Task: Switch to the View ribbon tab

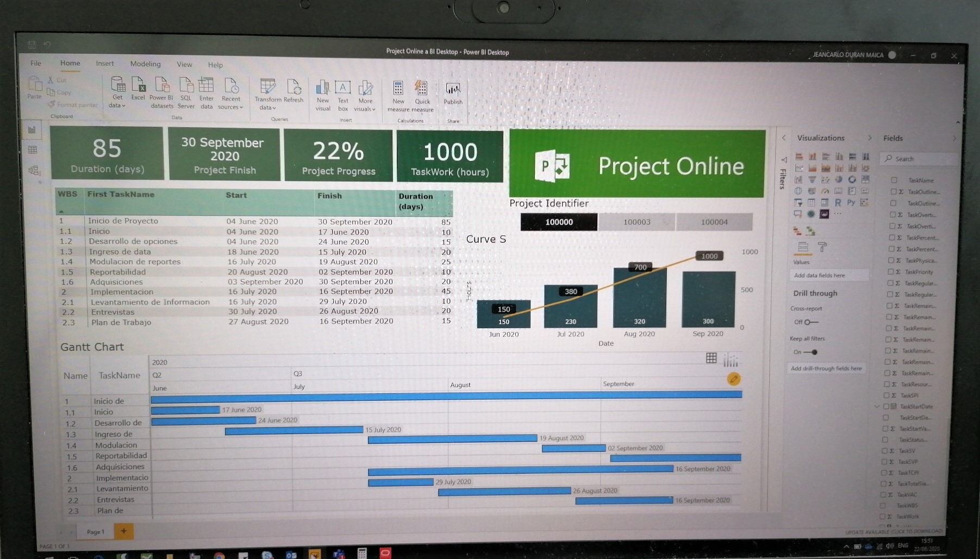Action: tap(184, 64)
